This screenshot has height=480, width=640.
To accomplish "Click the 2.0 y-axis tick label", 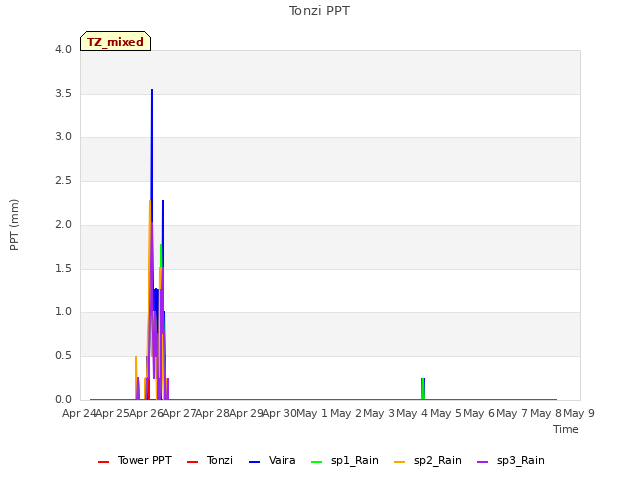I will 63,224.
